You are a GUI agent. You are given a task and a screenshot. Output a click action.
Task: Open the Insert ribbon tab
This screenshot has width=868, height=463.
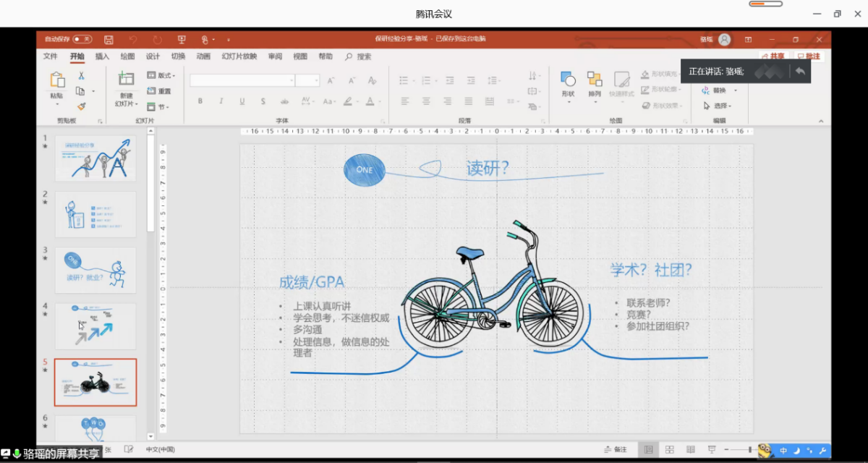[x=103, y=56]
